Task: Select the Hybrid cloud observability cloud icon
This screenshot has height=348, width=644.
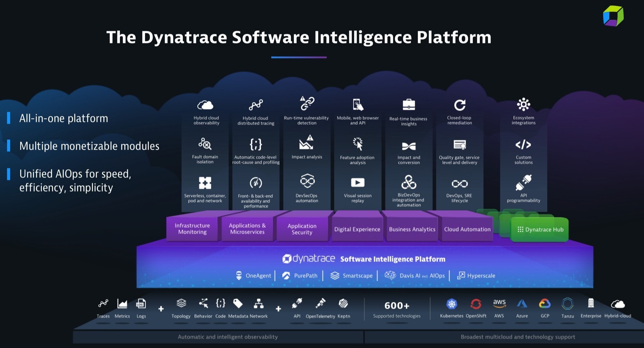Action: coord(205,105)
